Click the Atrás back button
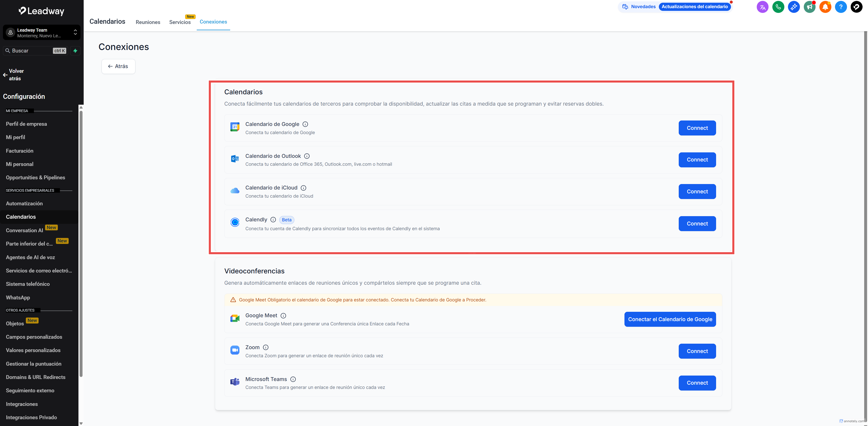The height and width of the screenshot is (426, 868). 118,66
